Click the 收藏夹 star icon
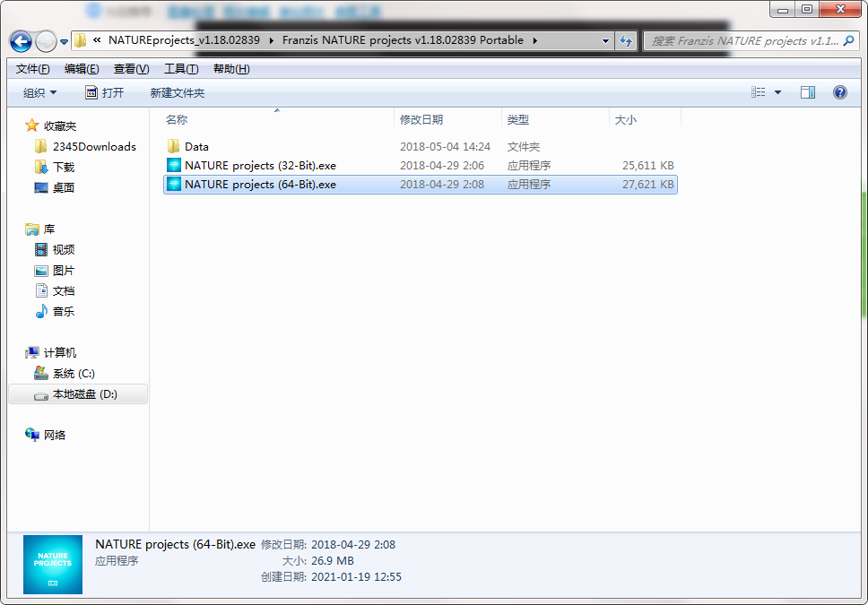This screenshot has height=605, width=868. click(32, 125)
